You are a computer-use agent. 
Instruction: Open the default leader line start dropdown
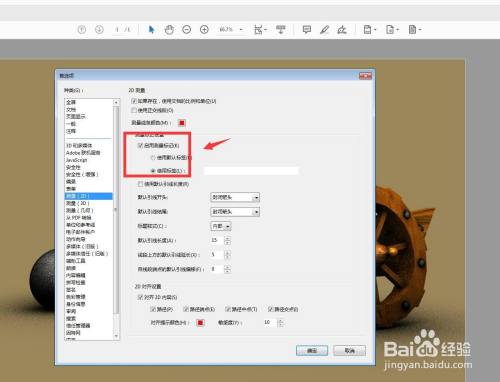[235, 197]
